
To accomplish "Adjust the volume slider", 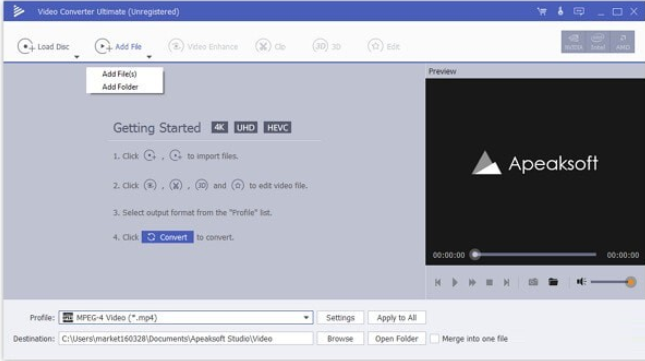I will pos(613,282).
